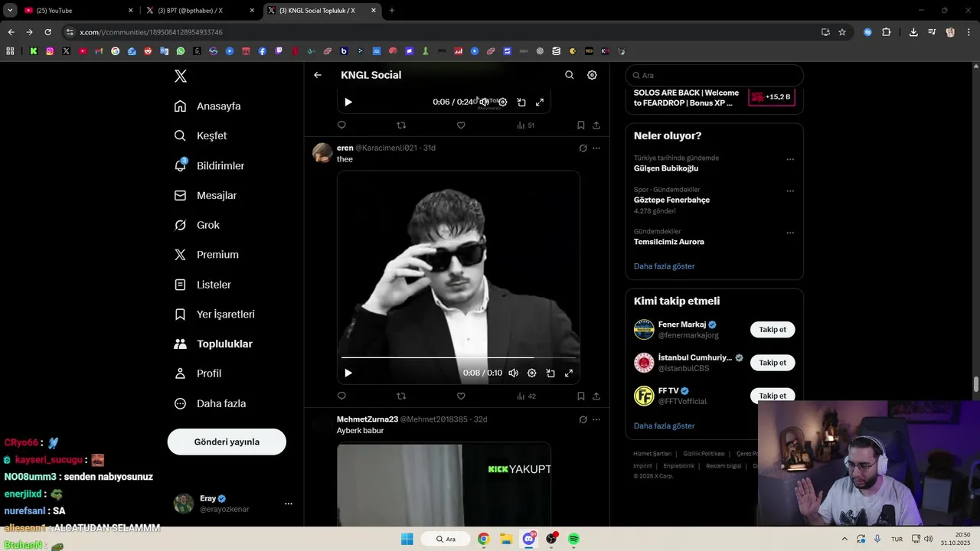This screenshot has height=551, width=980.
Task: Focus the Ara search field
Action: coord(714,75)
